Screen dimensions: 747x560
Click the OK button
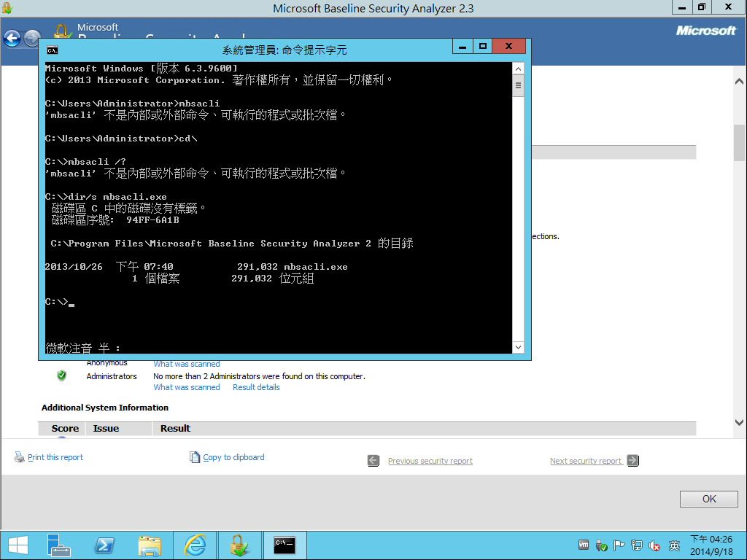coord(709,499)
